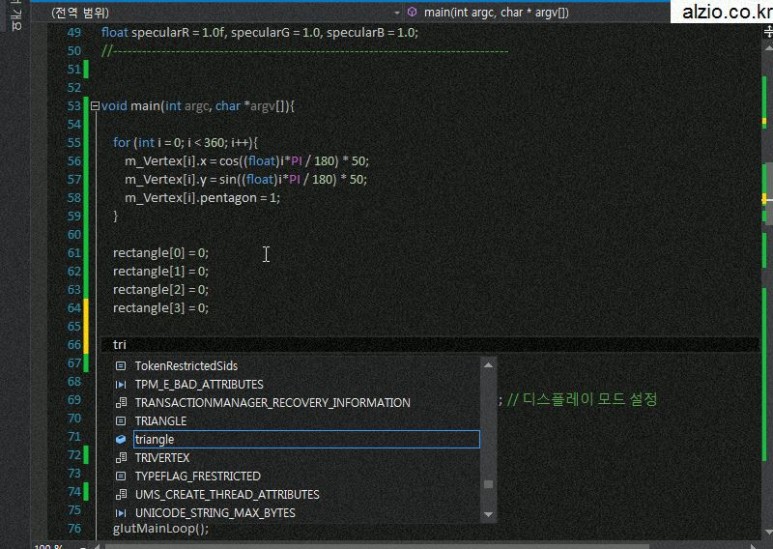
Task: Click macro icon beside TPM_E_BAD_ATTRIBUTES
Action: pos(121,384)
